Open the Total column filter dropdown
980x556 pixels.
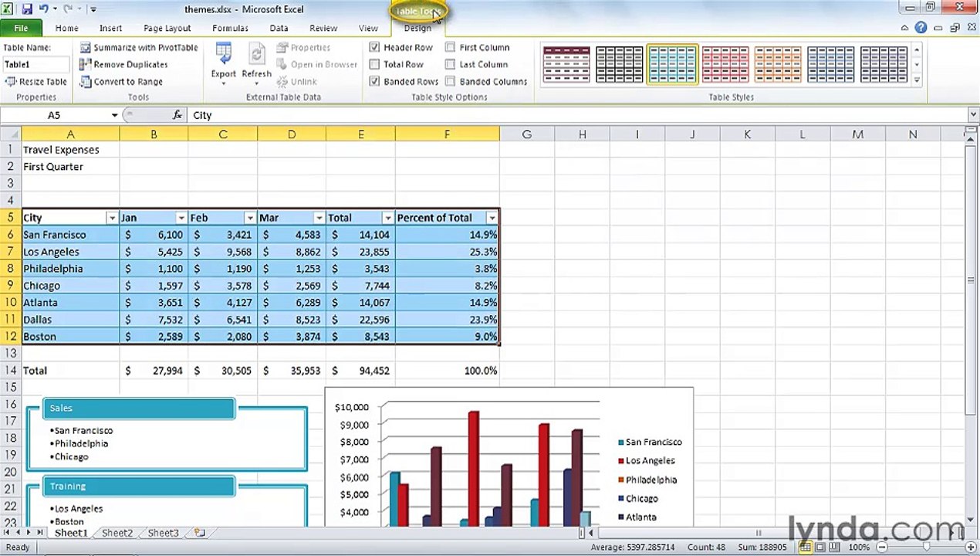387,219
